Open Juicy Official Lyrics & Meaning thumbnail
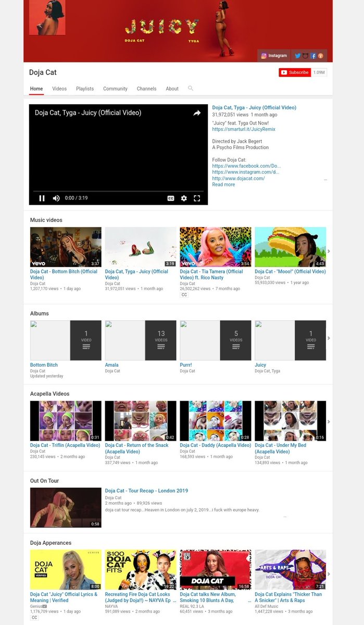 coord(66,570)
